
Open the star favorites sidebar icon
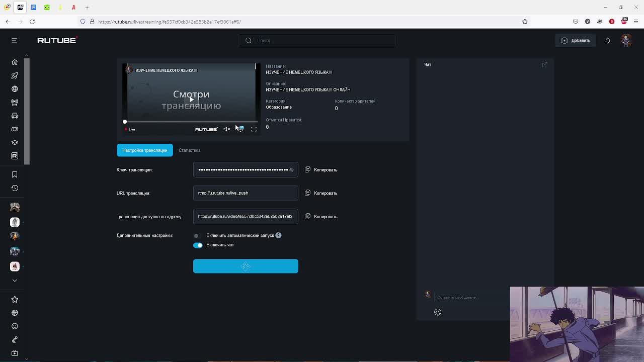(15, 299)
